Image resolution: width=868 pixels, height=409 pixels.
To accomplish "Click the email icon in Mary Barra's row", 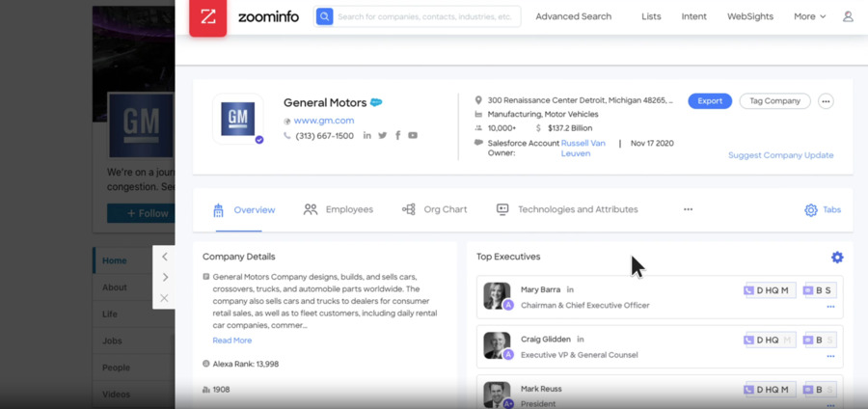I will tap(809, 290).
